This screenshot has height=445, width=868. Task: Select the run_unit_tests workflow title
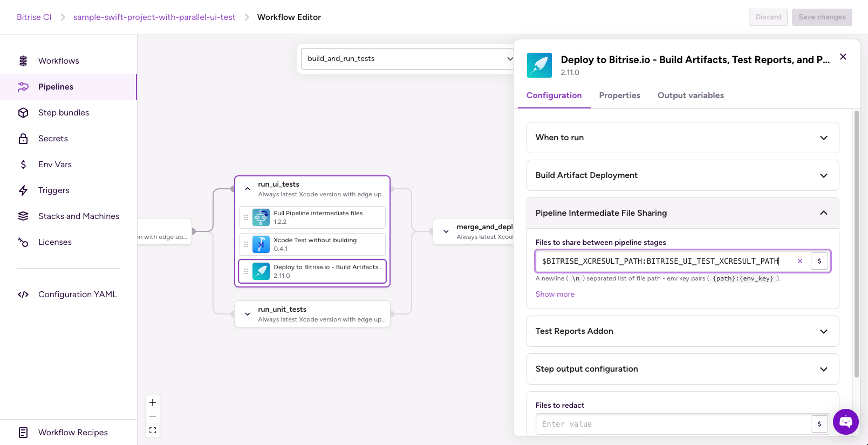[282, 310]
